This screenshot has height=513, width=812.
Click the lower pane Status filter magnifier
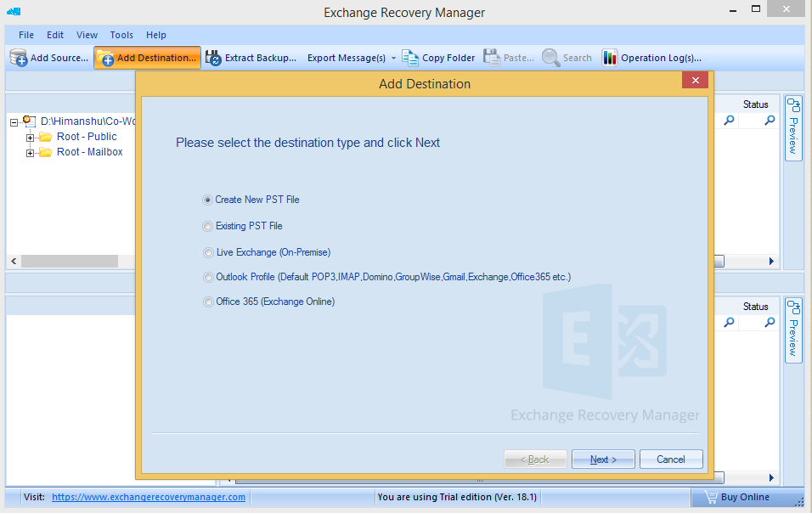click(770, 323)
